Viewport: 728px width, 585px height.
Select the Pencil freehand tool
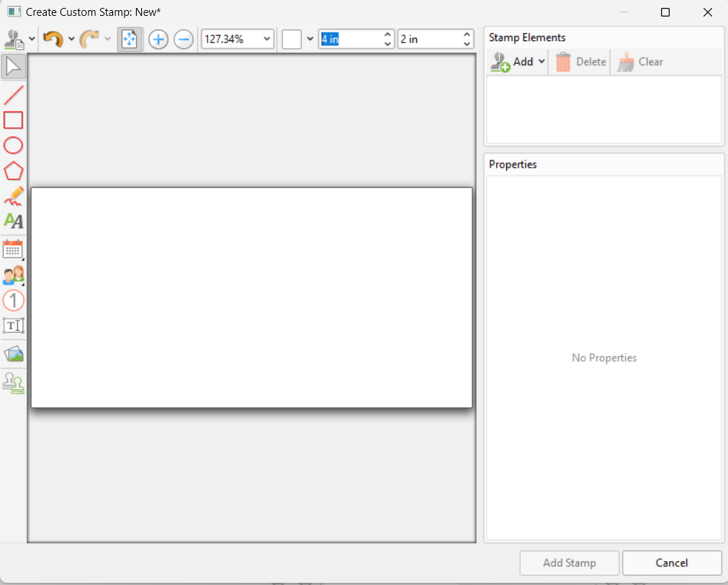pos(13,196)
